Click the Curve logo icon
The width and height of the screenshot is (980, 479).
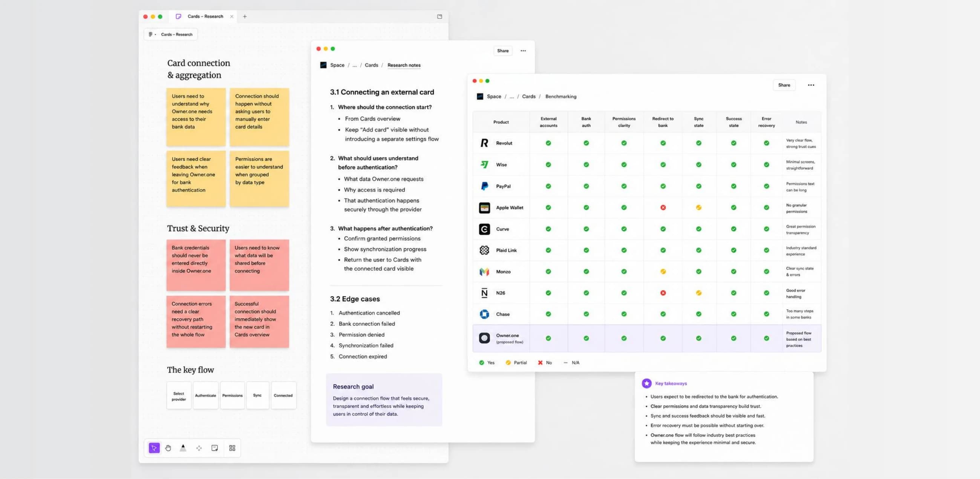[484, 229]
